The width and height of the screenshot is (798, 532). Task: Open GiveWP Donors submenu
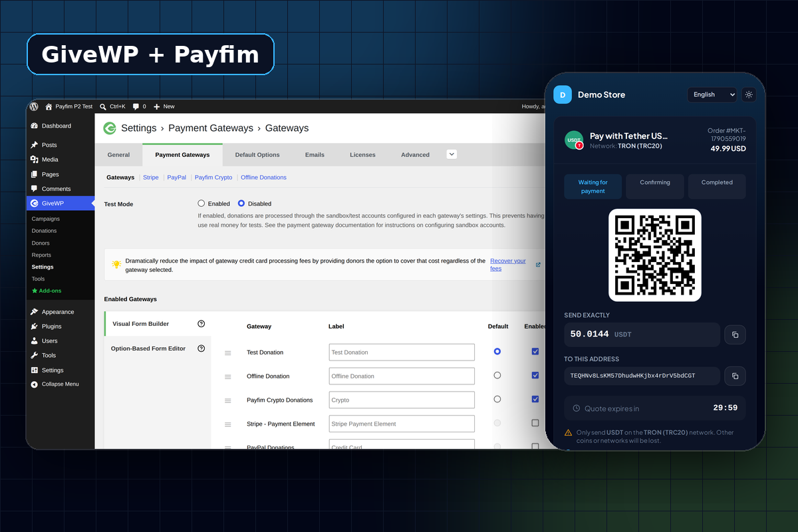pyautogui.click(x=41, y=243)
